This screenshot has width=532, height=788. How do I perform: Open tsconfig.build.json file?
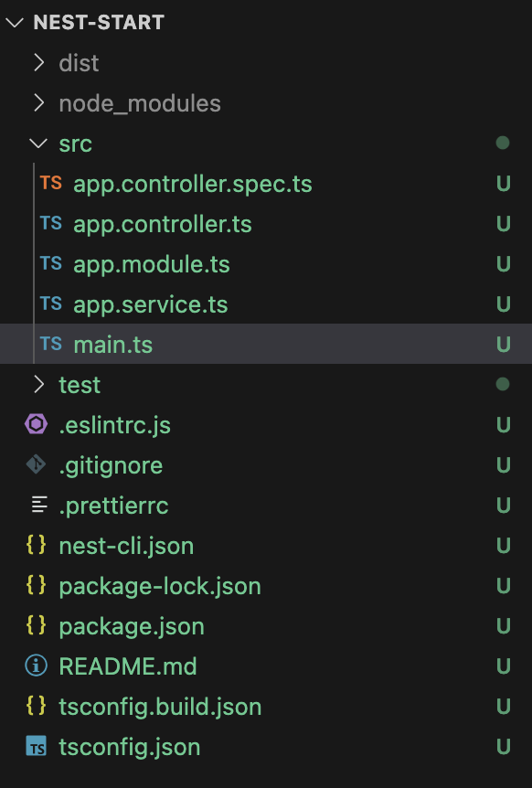point(266,706)
